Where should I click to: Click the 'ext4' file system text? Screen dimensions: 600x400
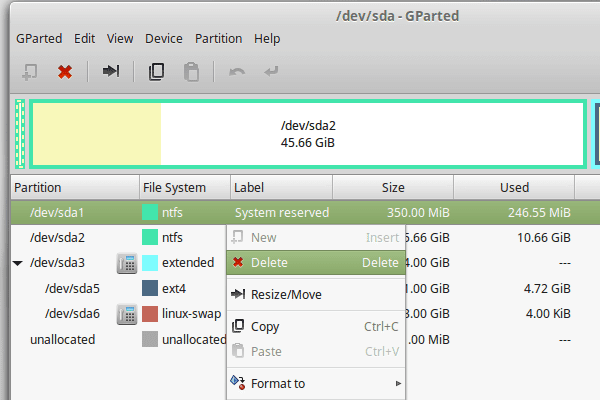[x=174, y=289]
